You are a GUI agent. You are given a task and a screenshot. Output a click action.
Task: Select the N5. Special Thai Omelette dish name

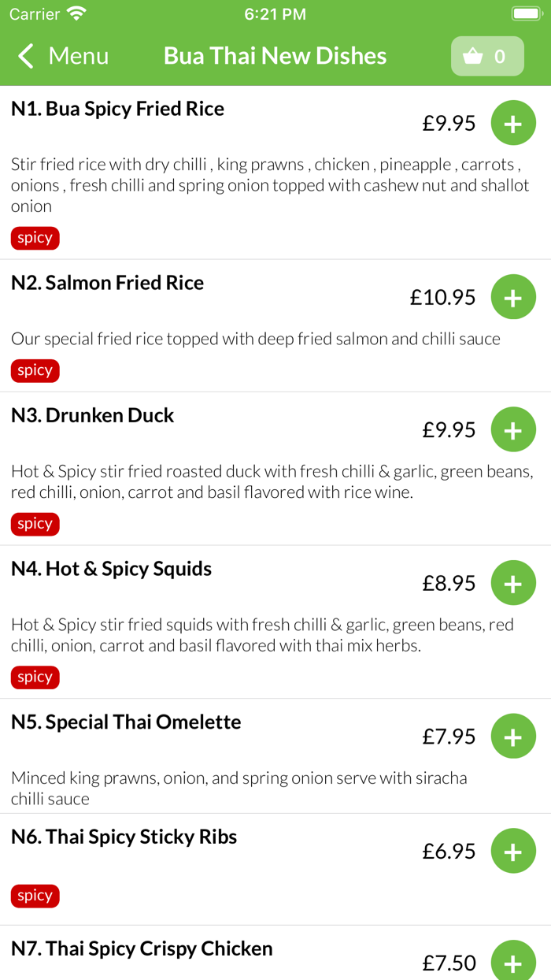pos(127,722)
